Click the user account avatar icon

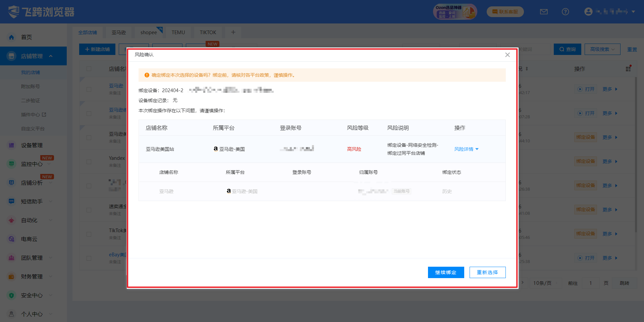pyautogui.click(x=588, y=12)
